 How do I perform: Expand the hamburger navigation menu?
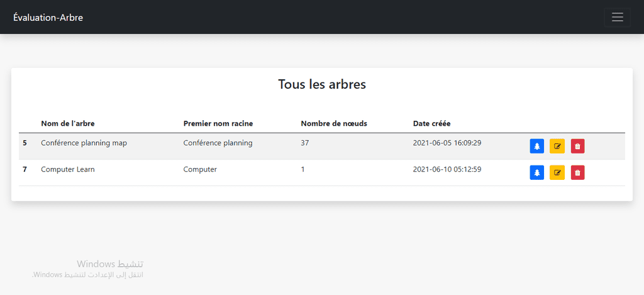tap(618, 17)
